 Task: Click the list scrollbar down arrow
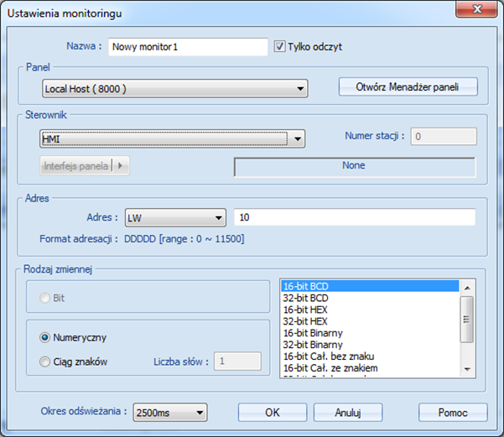[x=467, y=369]
